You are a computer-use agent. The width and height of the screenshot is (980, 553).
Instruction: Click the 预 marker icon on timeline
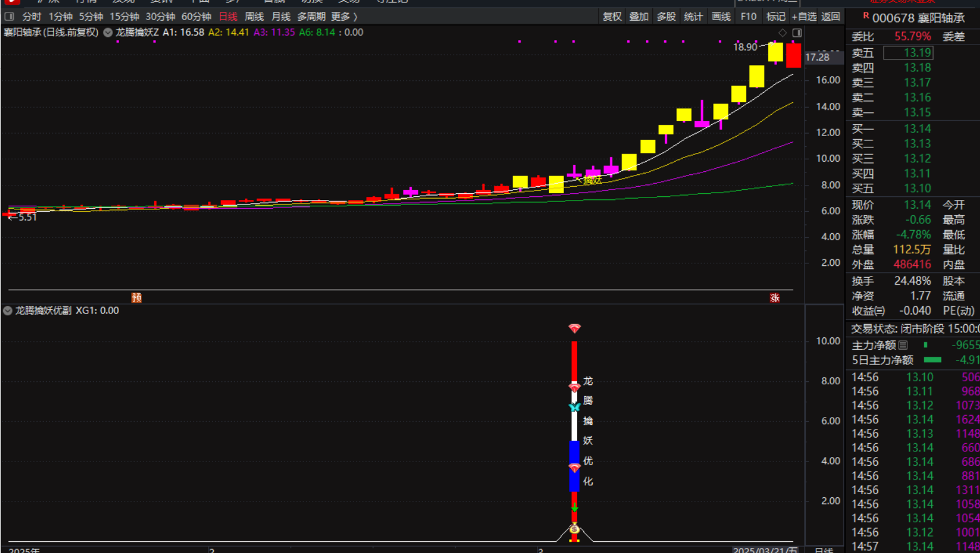pyautogui.click(x=137, y=298)
